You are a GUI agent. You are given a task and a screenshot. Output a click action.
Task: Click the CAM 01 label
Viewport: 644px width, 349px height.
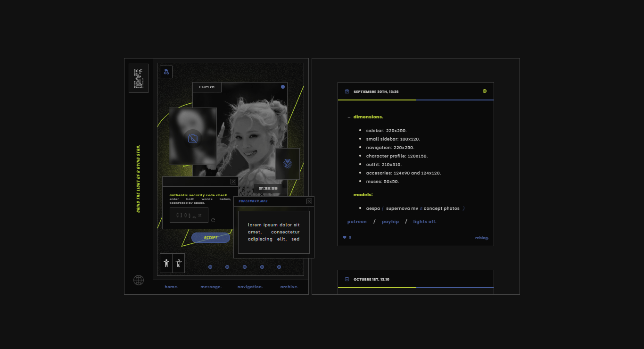click(207, 87)
